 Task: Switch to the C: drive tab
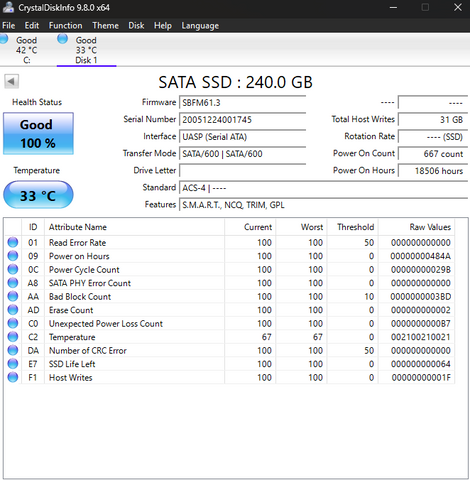[26, 50]
